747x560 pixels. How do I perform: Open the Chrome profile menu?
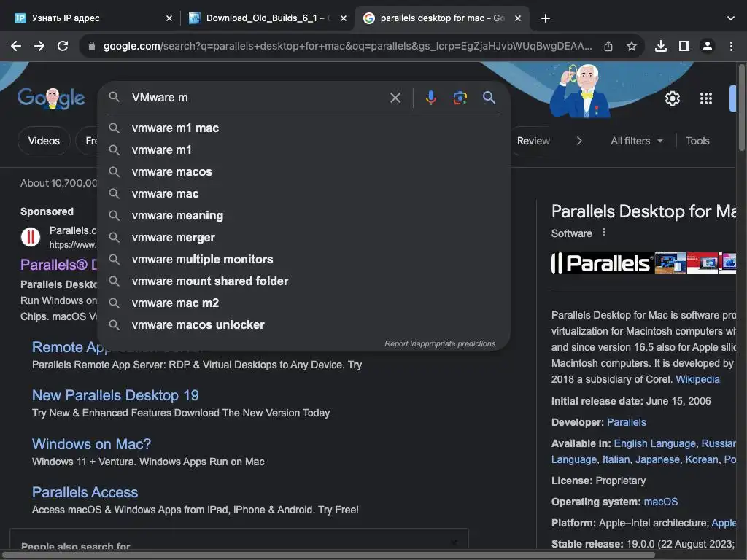point(708,46)
